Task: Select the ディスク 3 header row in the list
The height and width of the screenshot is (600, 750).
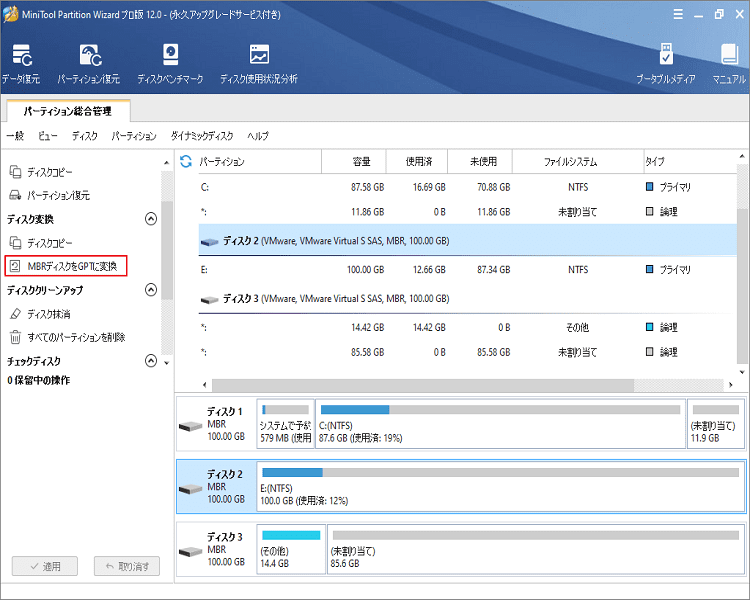Action: click(467, 299)
